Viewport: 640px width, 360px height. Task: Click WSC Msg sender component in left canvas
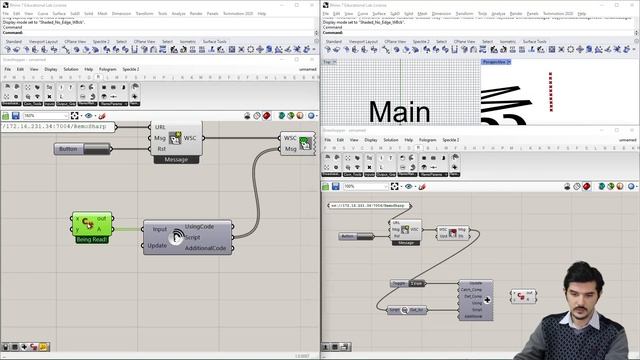click(x=298, y=143)
